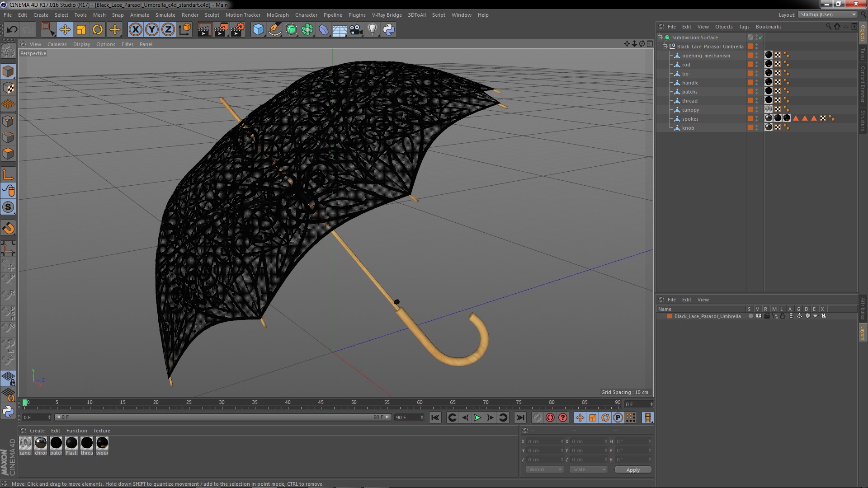Open the Objects tab on right edge
Viewport: 868px width, 488px height.
point(863,33)
